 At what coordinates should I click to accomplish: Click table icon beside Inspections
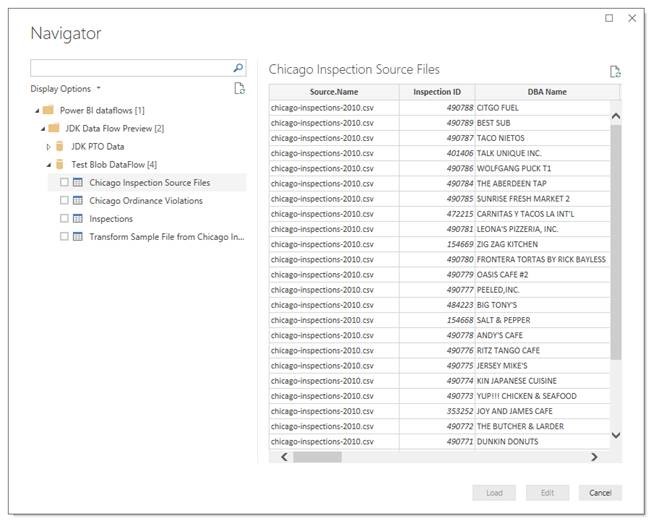point(78,218)
